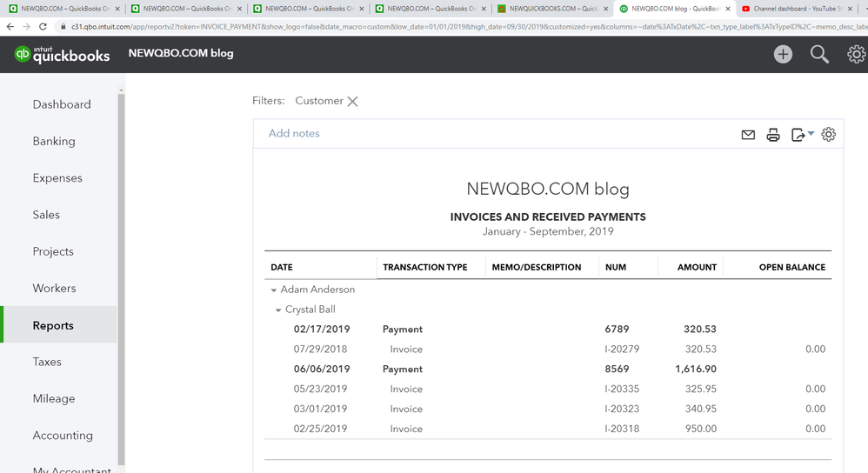Open invoice number I-20335
This screenshot has height=473, width=868.
click(x=622, y=389)
